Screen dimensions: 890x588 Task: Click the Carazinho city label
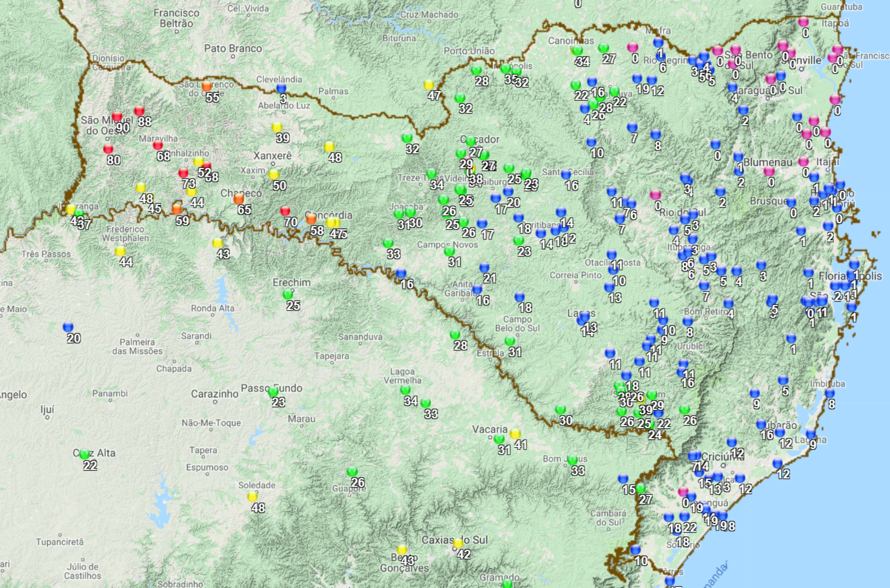(x=215, y=394)
